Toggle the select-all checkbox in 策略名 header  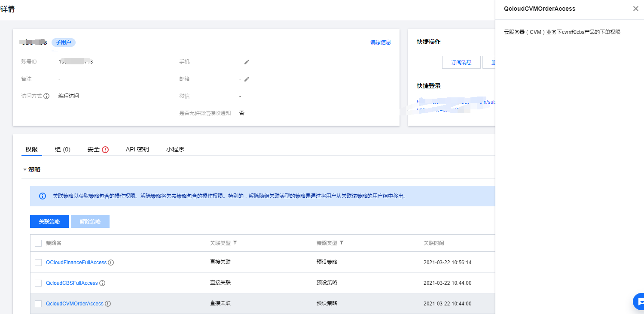38,243
